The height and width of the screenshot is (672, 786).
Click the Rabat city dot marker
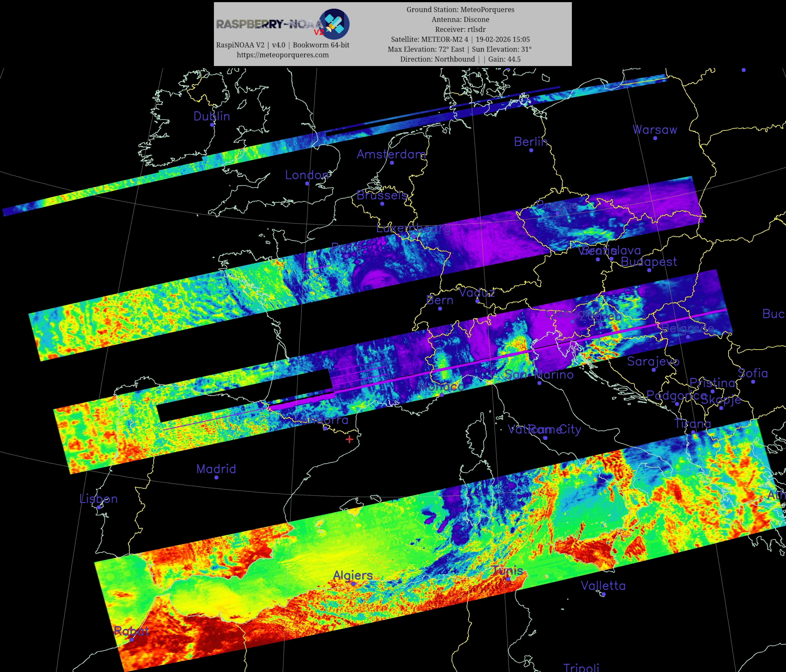[x=132, y=640]
